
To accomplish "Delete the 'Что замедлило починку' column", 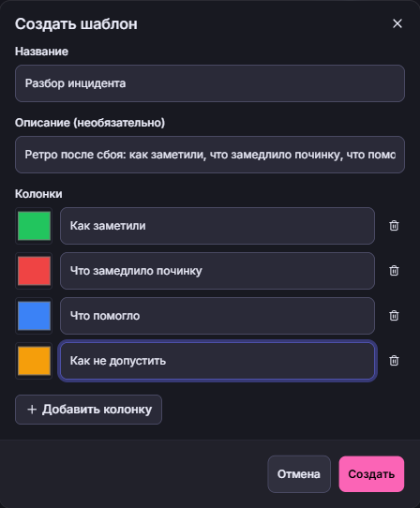I will coord(394,271).
